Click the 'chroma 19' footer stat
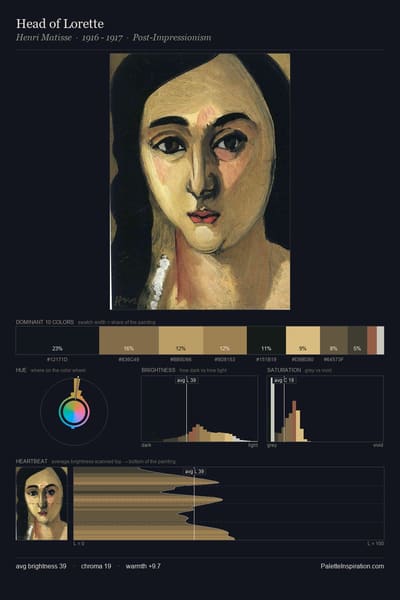This screenshot has height=600, width=400. pyautogui.click(x=96, y=566)
